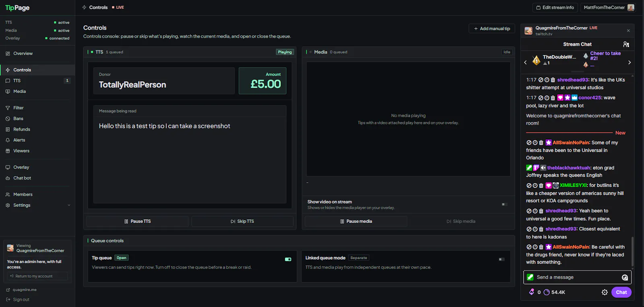The image size is (644, 307).
Task: Click the purple Chat send button
Action: 621,293
